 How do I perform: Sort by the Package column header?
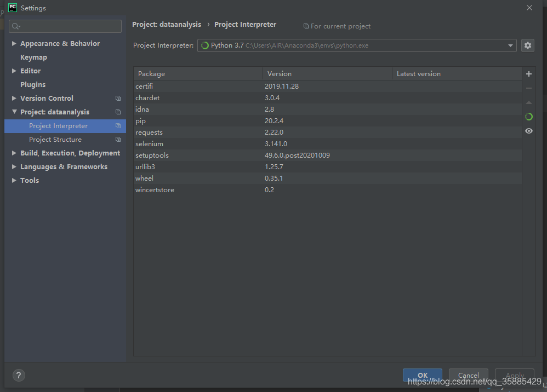[x=198, y=74]
